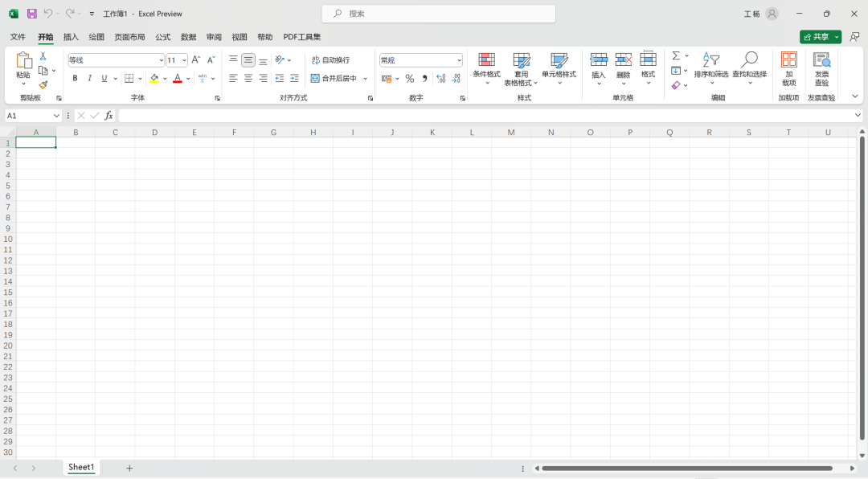
Task: Click the Paste clipboard icon
Action: tap(23, 60)
